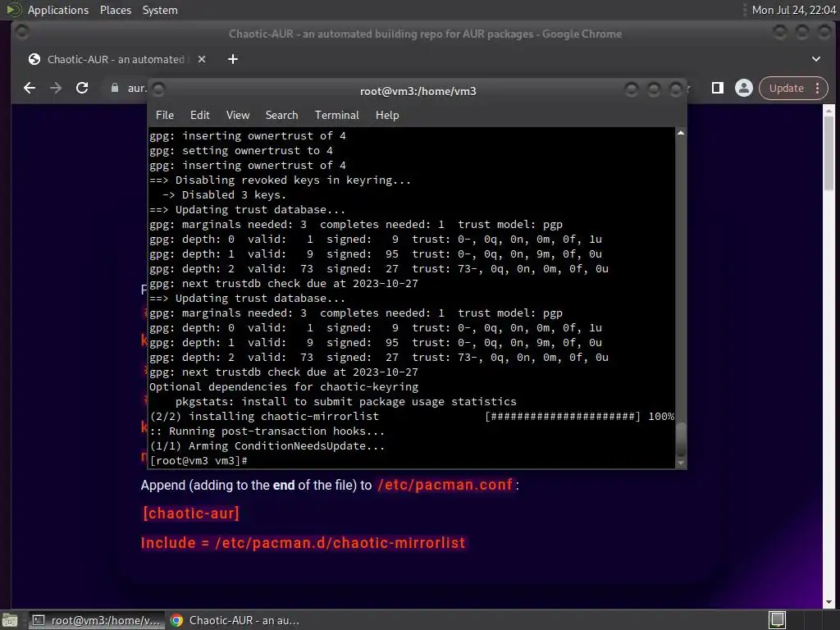Click Chrome page scroll down arrow
The height and width of the screenshot is (630, 840).
pyautogui.click(x=829, y=603)
